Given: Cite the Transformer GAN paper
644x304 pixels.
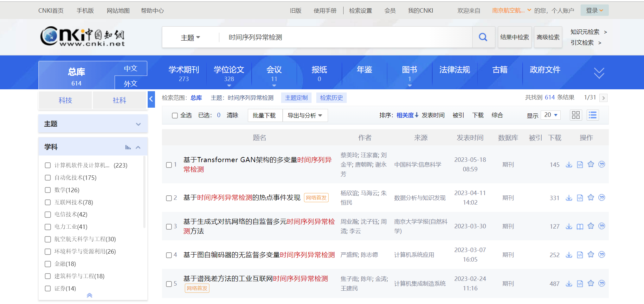Looking at the screenshot, I should click(x=602, y=164).
